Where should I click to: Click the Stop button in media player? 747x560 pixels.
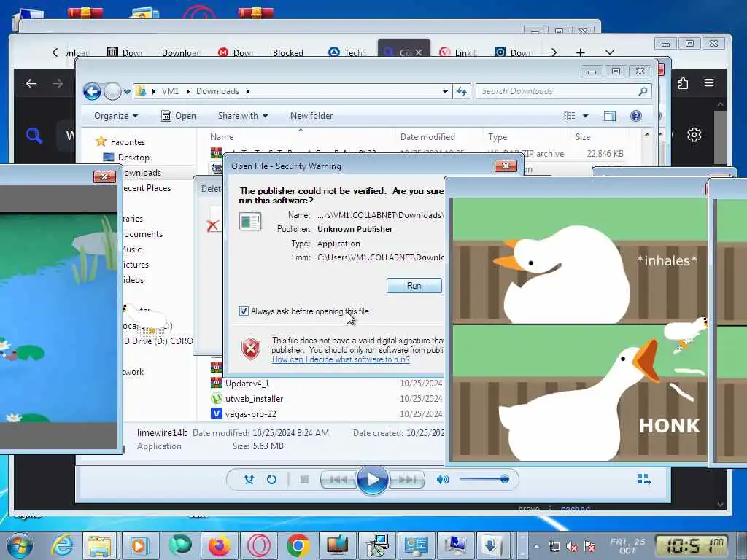[304, 480]
